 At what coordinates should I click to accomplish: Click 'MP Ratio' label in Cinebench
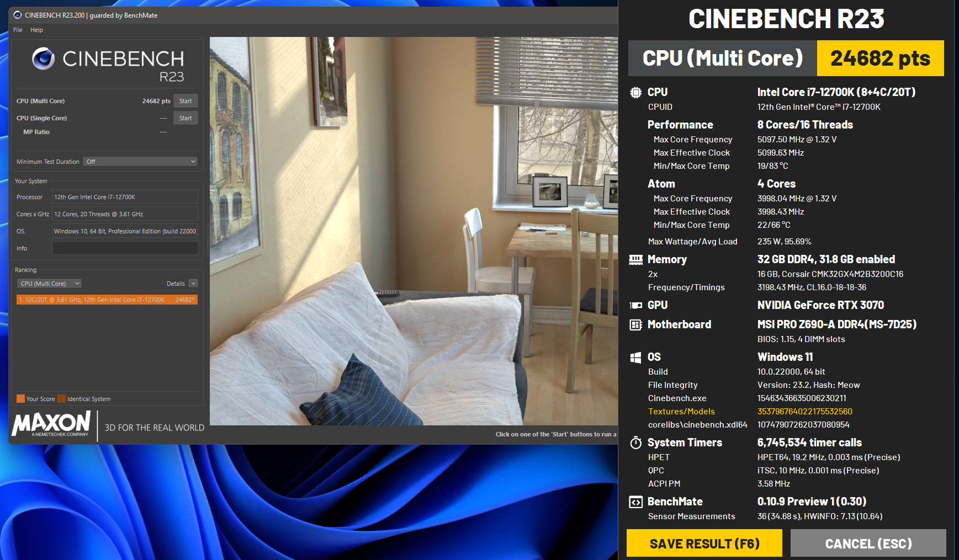pos(36,132)
